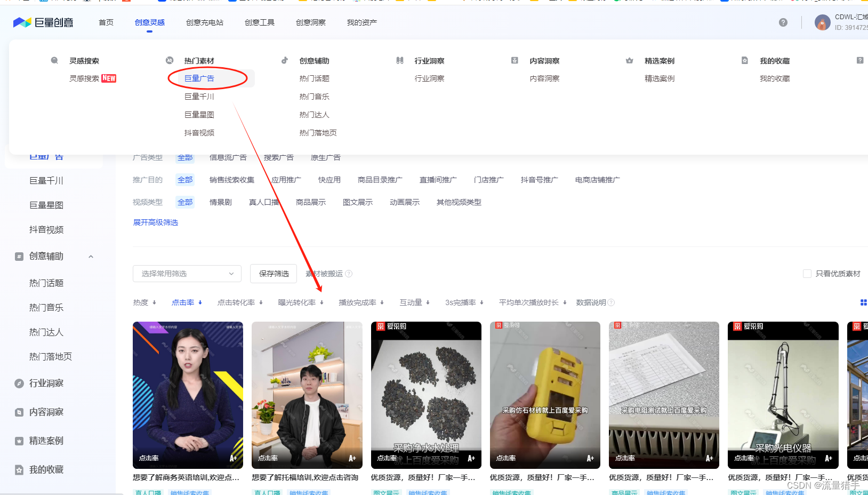Click the 展开高级筛选 link

pyautogui.click(x=156, y=222)
